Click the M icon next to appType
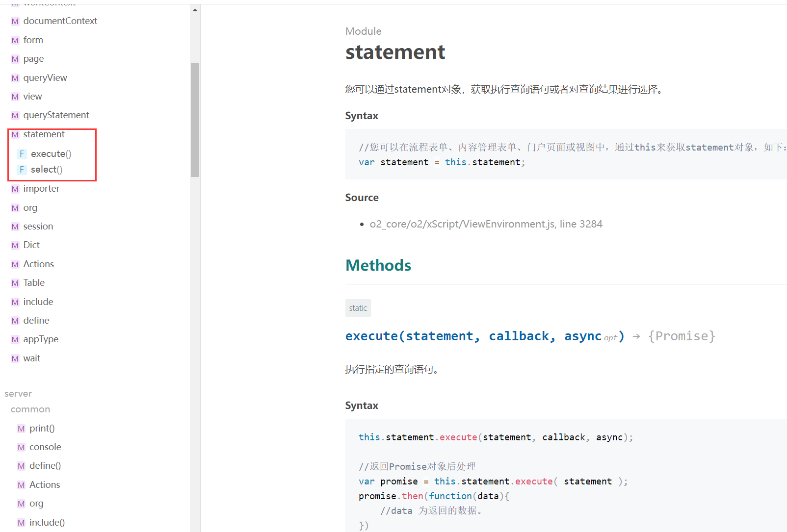Screen dimensions: 787x532 pos(15,340)
